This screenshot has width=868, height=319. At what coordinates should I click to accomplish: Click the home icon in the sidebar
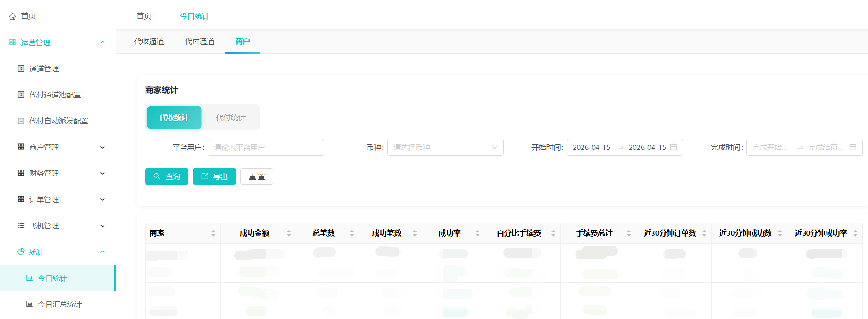point(13,16)
